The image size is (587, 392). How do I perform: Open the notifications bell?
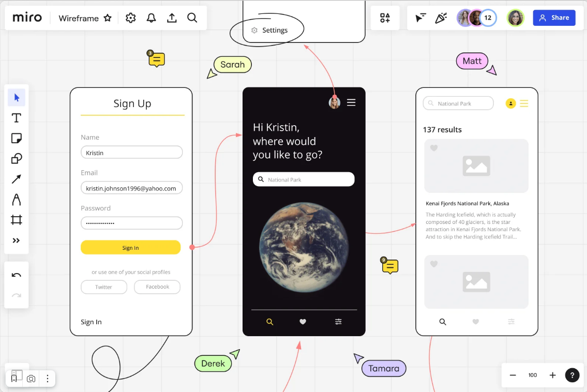[151, 18]
